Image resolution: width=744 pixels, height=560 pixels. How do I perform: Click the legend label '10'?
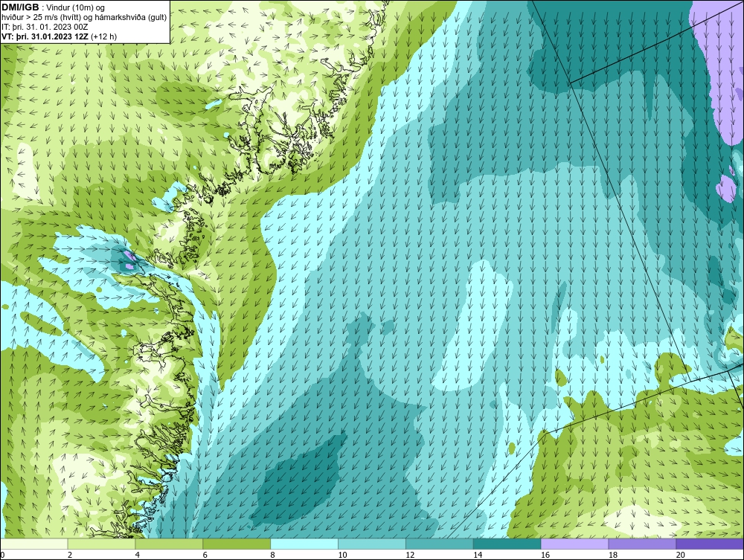click(x=342, y=555)
